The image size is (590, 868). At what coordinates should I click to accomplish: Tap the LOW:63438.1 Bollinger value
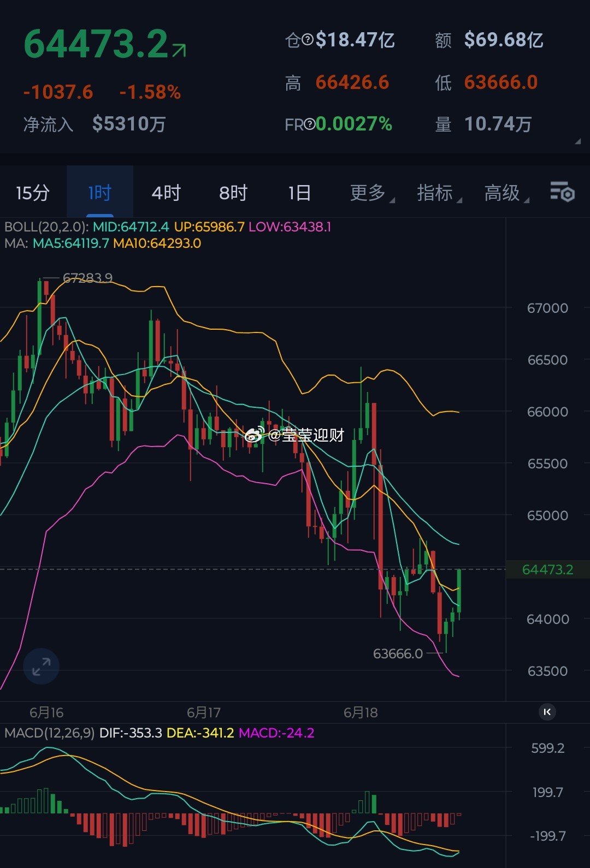coord(290,227)
